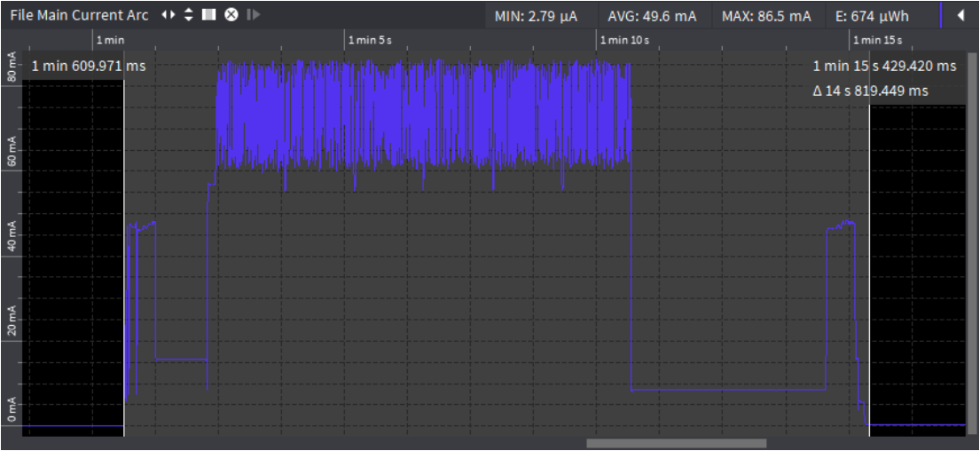The width and height of the screenshot is (980, 451).
Task: Click the vertical auto-scale arrows icon
Action: click(189, 15)
